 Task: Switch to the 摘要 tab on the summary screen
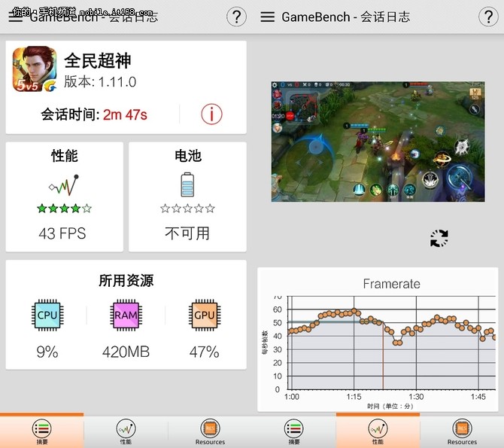41,431
